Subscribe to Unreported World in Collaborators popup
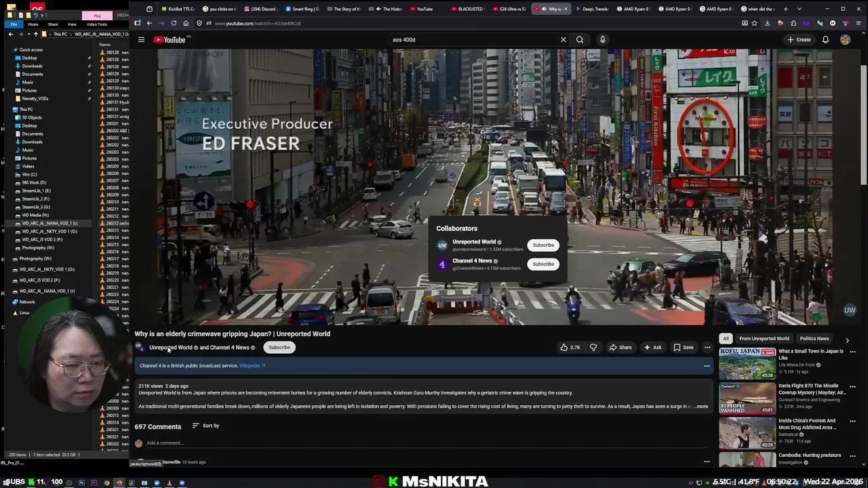Screen dimensions: 868x488 543,245
